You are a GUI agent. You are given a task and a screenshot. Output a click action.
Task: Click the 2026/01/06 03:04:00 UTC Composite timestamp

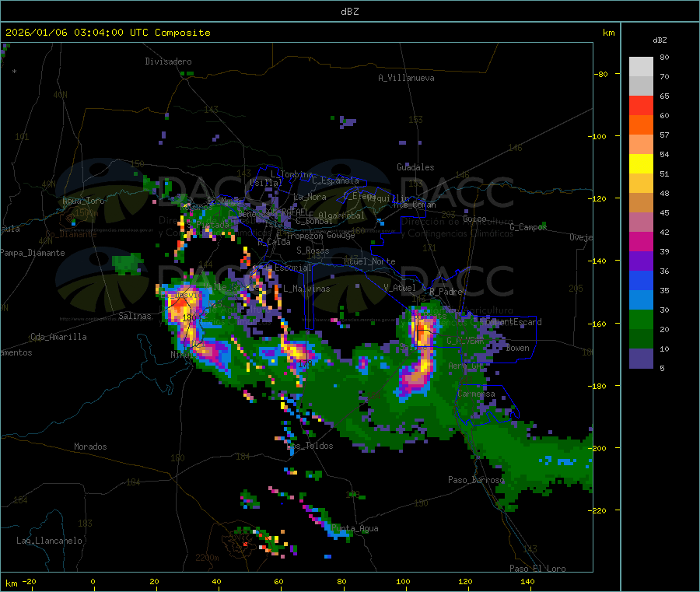pos(107,33)
